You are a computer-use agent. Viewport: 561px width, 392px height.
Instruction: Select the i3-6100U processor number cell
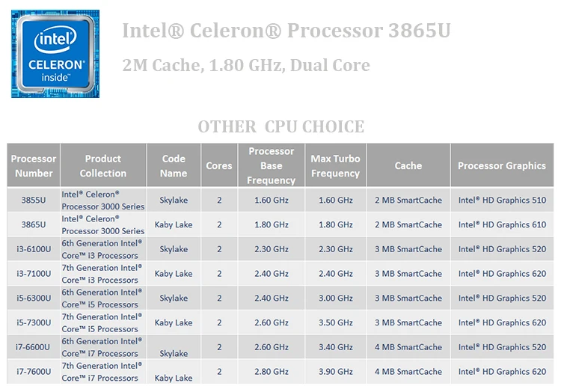[x=34, y=249]
